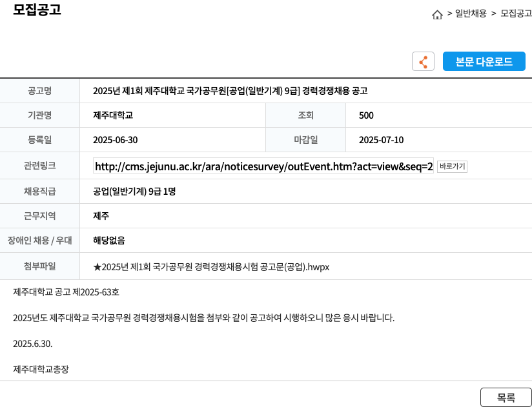Click 제주대학교 공고 제2025-63호 line
532x407 pixels.
(66, 292)
